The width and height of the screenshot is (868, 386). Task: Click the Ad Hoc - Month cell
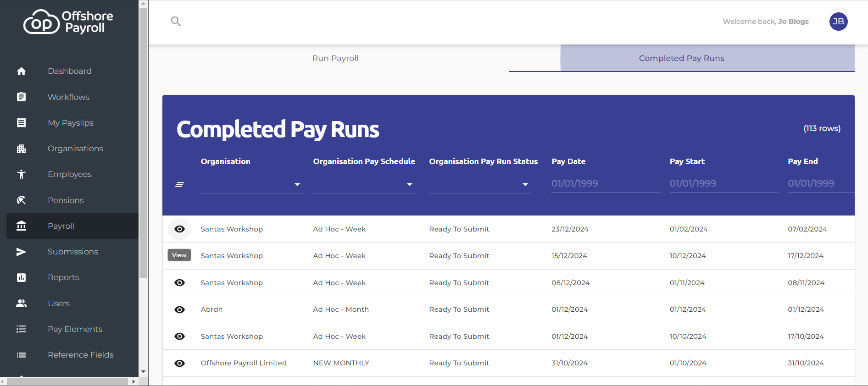click(x=341, y=309)
